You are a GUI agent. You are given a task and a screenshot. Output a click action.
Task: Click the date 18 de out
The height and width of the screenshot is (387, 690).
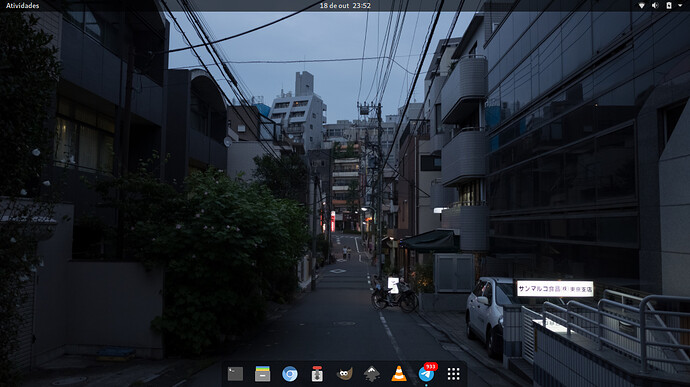point(334,6)
